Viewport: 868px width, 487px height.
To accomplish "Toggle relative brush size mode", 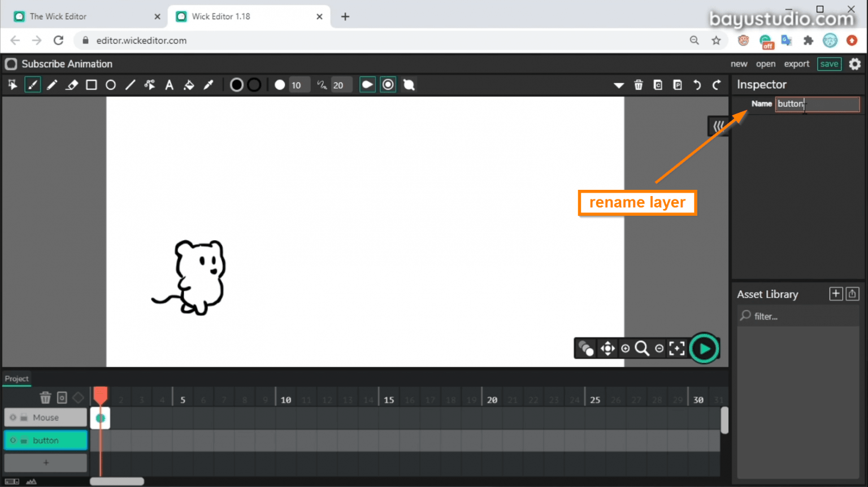I will pyautogui.click(x=388, y=85).
